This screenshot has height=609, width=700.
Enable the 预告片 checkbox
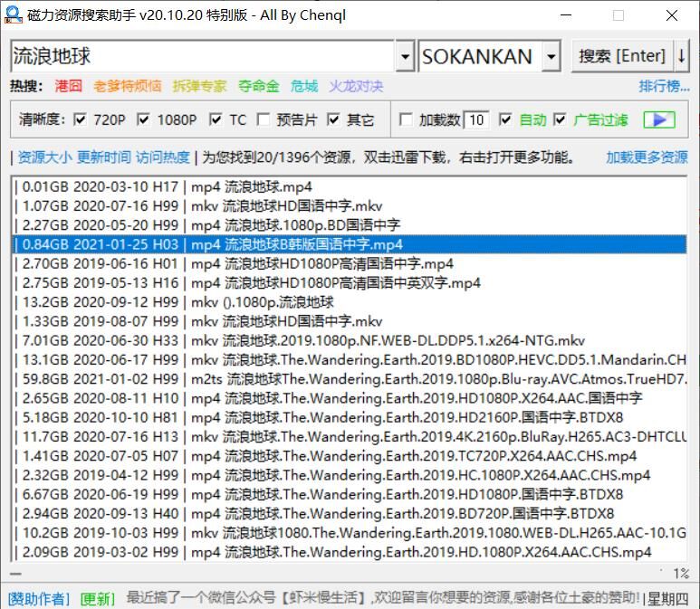pyautogui.click(x=264, y=119)
